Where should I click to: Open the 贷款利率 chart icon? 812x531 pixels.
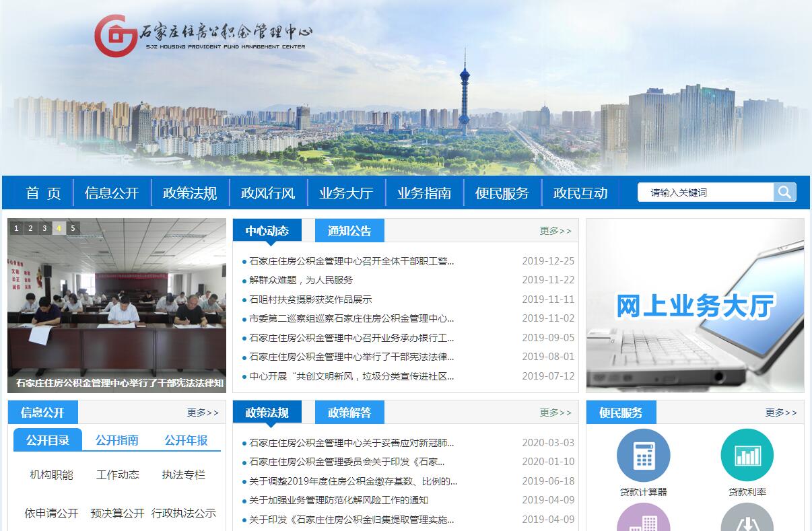click(747, 456)
